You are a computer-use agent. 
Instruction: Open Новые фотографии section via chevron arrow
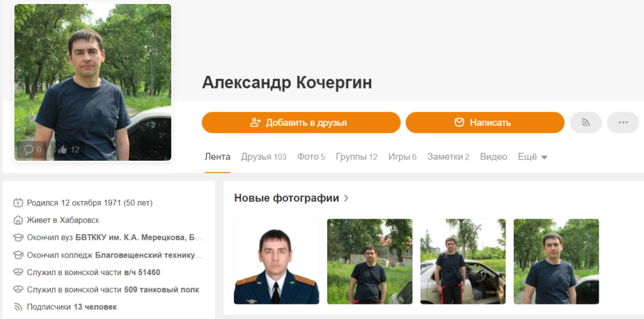point(346,198)
